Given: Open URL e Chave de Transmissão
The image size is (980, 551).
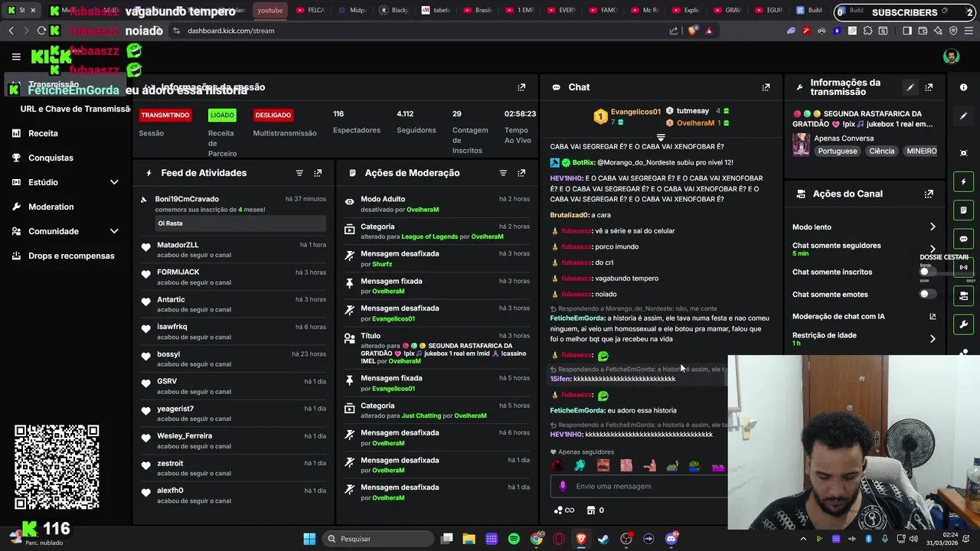Looking at the screenshot, I should tap(75, 109).
